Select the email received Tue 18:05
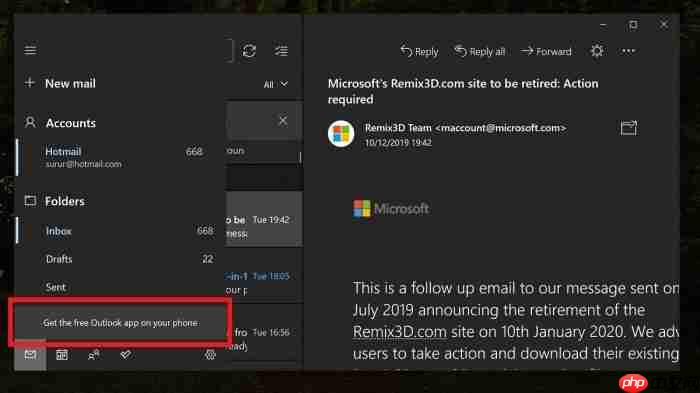This screenshot has width=700, height=393. (264, 276)
